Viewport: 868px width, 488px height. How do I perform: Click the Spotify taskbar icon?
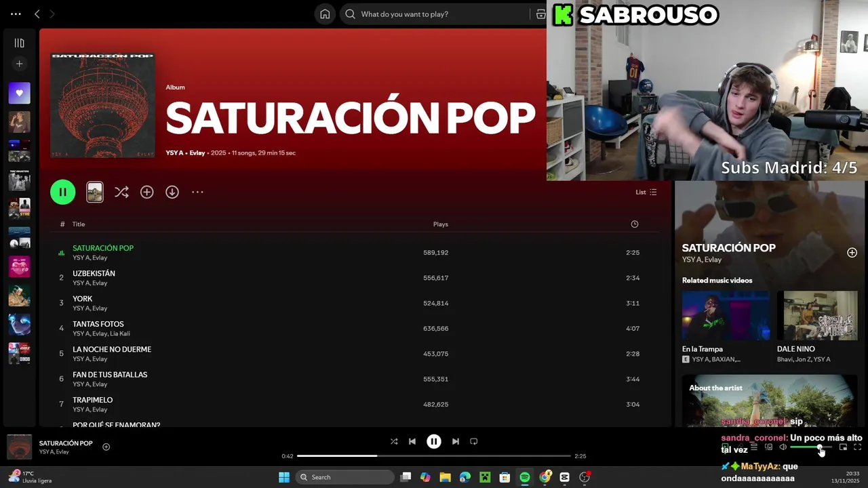525,477
